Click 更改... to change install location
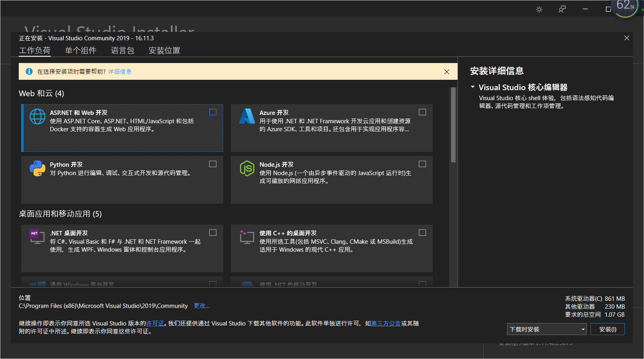This screenshot has height=359, width=644. point(202,306)
